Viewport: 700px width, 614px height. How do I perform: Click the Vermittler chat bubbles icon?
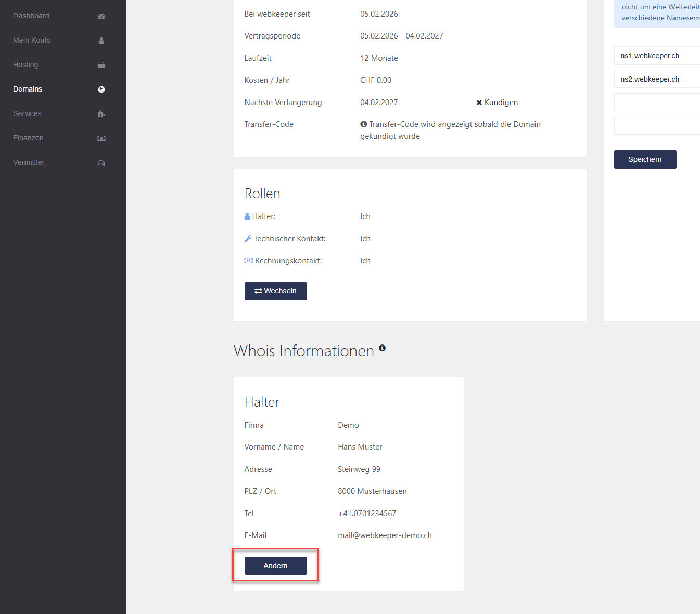[x=101, y=163]
